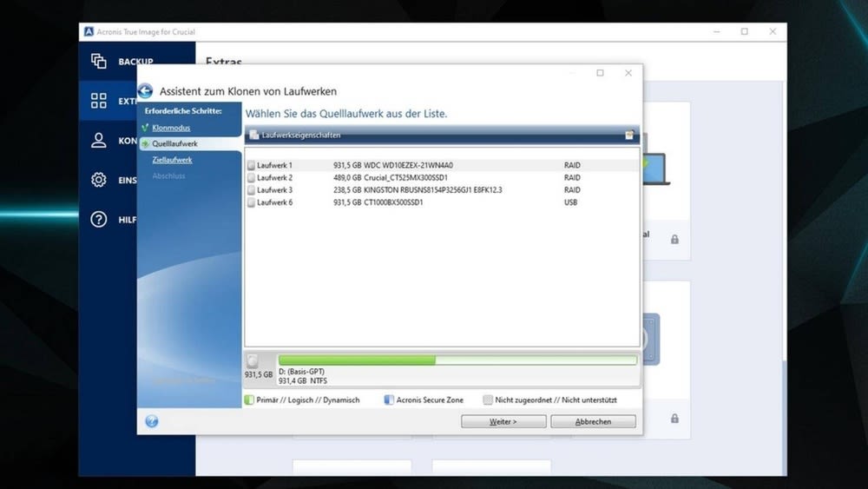The image size is (868, 489).
Task: Click RAID label of Laufwerk 3
Action: tap(572, 190)
